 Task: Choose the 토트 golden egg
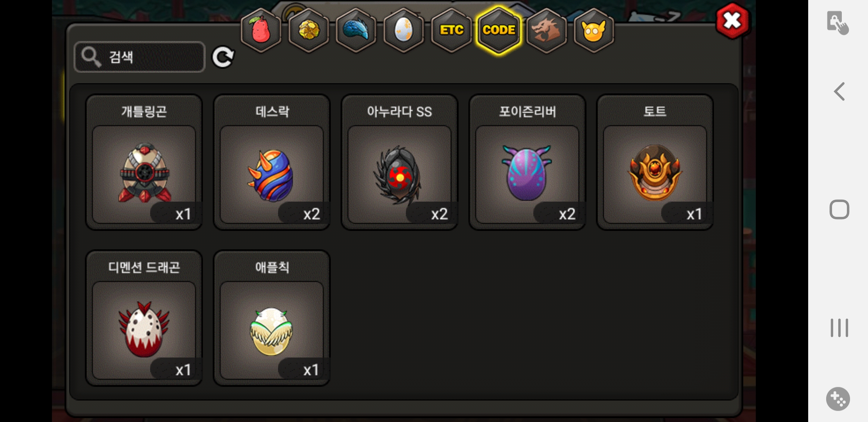coord(655,162)
